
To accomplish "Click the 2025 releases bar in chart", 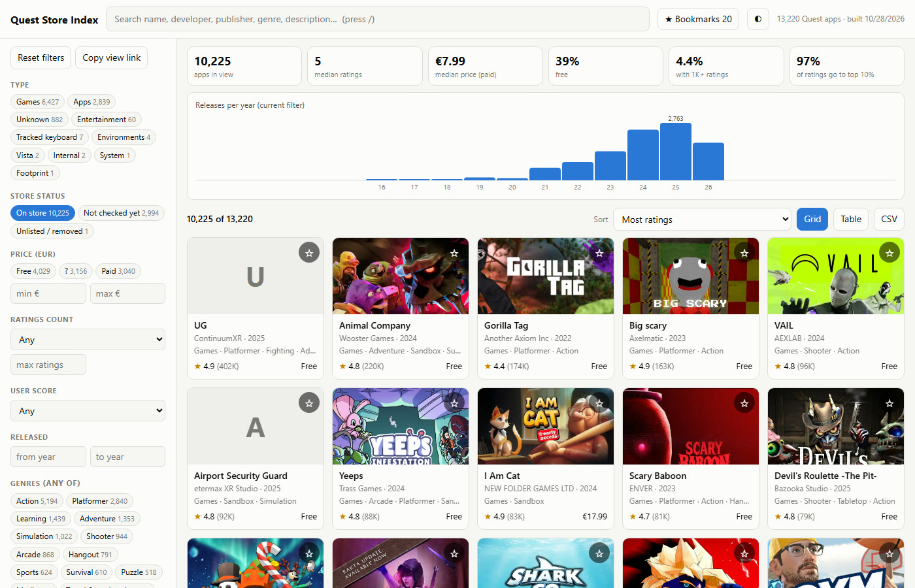I will tap(676, 152).
